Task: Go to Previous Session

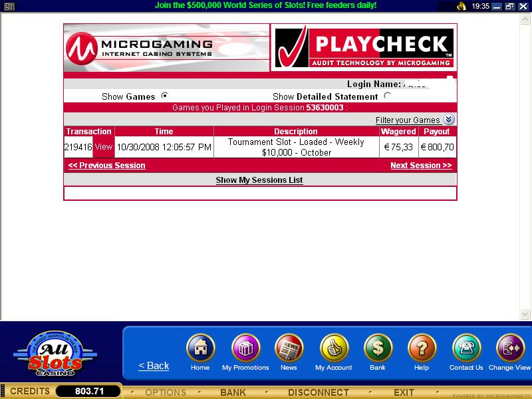Action: click(x=107, y=165)
